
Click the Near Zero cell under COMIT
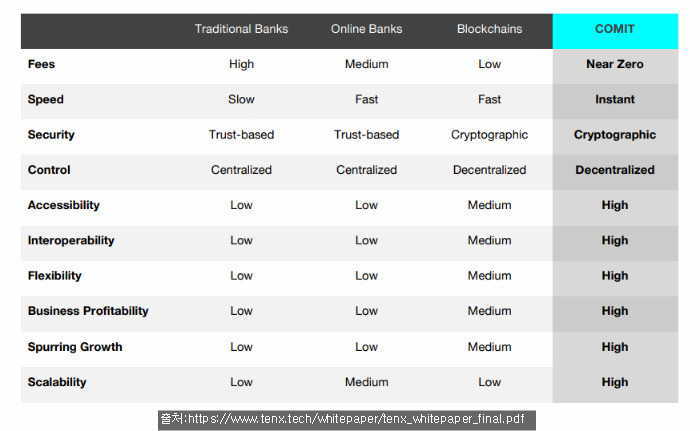[x=615, y=64]
